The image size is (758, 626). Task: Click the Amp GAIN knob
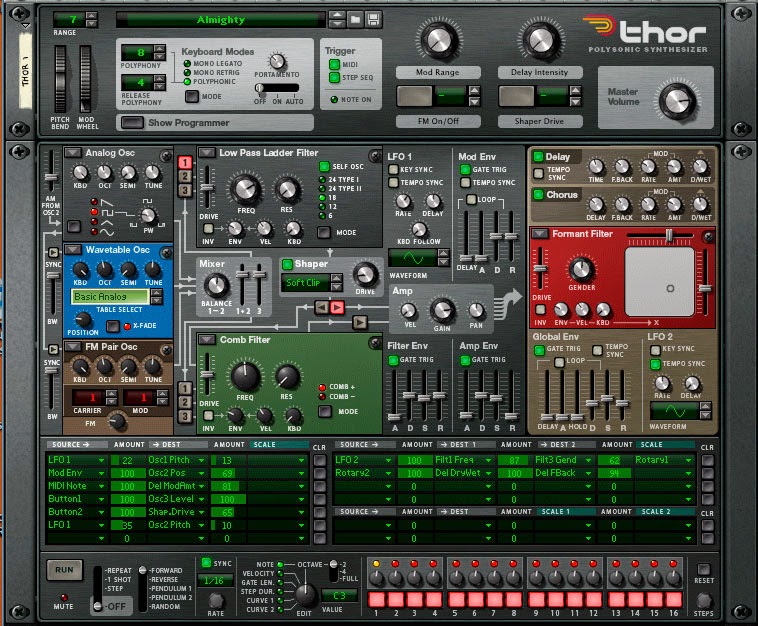[442, 311]
